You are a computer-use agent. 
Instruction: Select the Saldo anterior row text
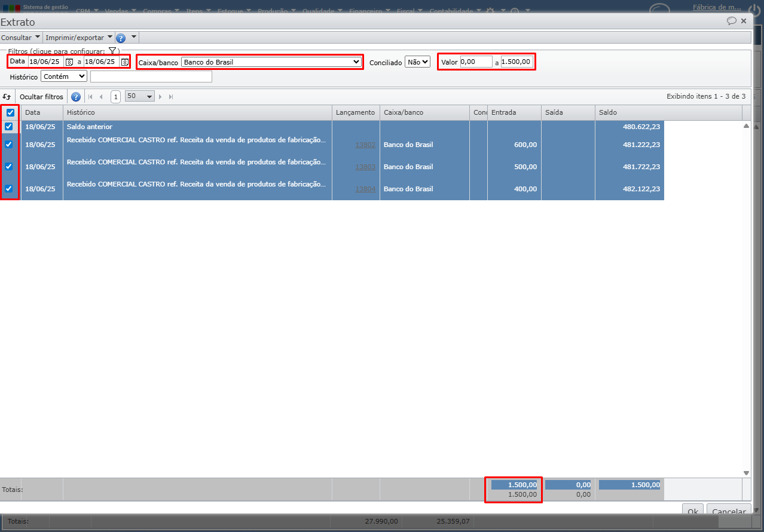point(90,127)
